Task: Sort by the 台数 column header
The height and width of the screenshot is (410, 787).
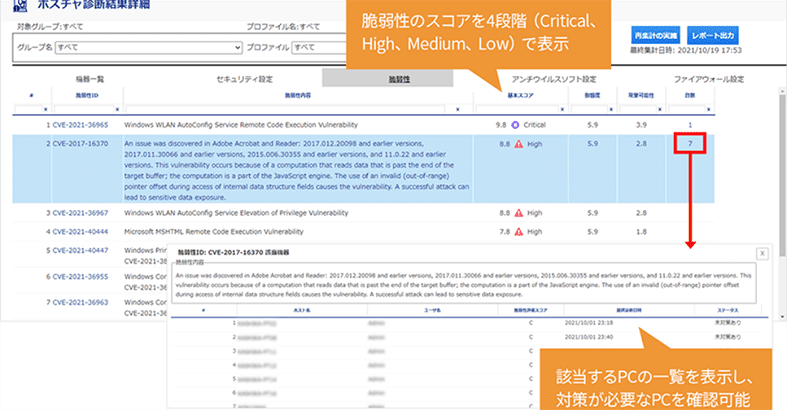Action: [x=690, y=95]
